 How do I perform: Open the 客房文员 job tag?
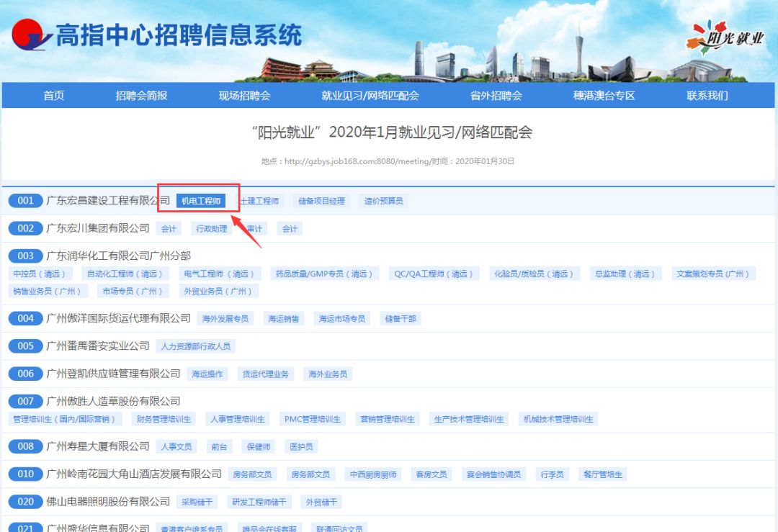(x=432, y=474)
